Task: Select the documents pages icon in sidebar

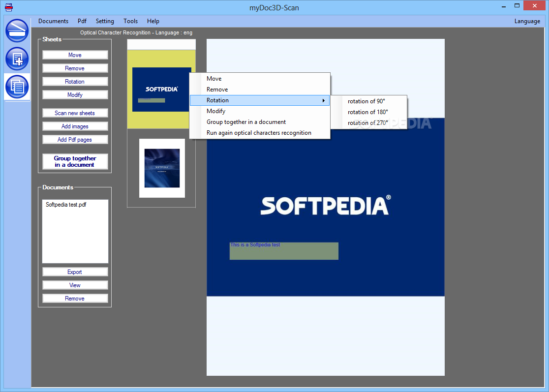Action: pyautogui.click(x=17, y=87)
